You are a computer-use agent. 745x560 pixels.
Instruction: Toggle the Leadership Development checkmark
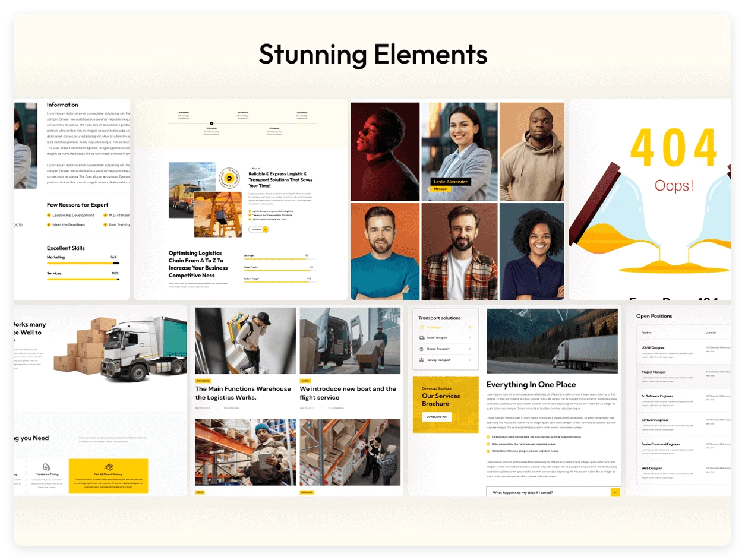coord(48,216)
